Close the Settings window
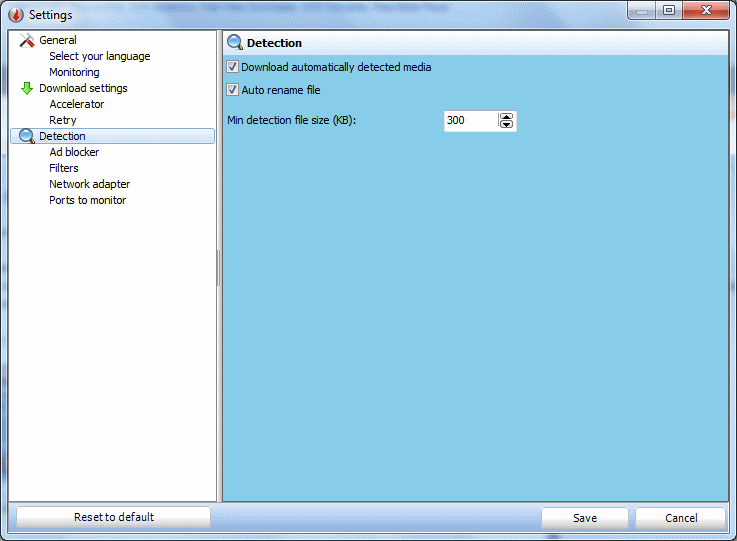Screen dimensions: 737x541 click(x=706, y=10)
